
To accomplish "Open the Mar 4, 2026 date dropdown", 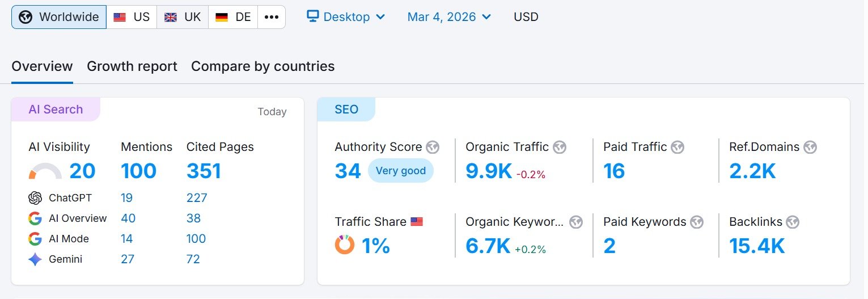I will [x=449, y=17].
